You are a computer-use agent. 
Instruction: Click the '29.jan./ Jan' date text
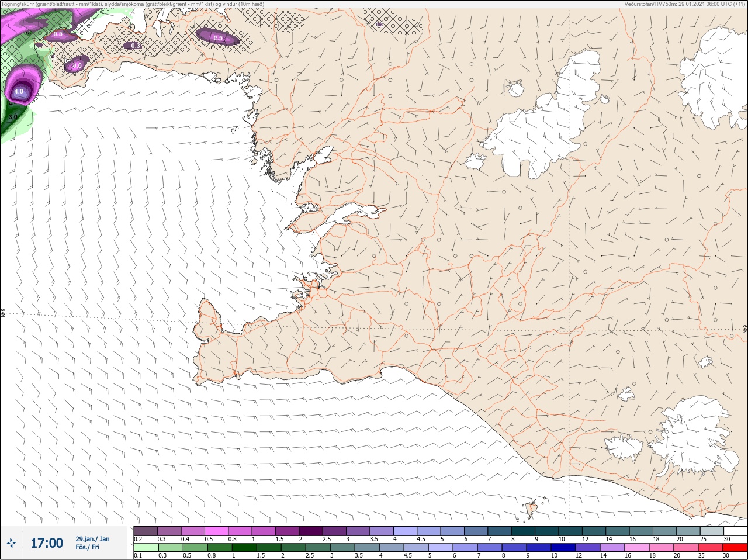[x=92, y=539]
